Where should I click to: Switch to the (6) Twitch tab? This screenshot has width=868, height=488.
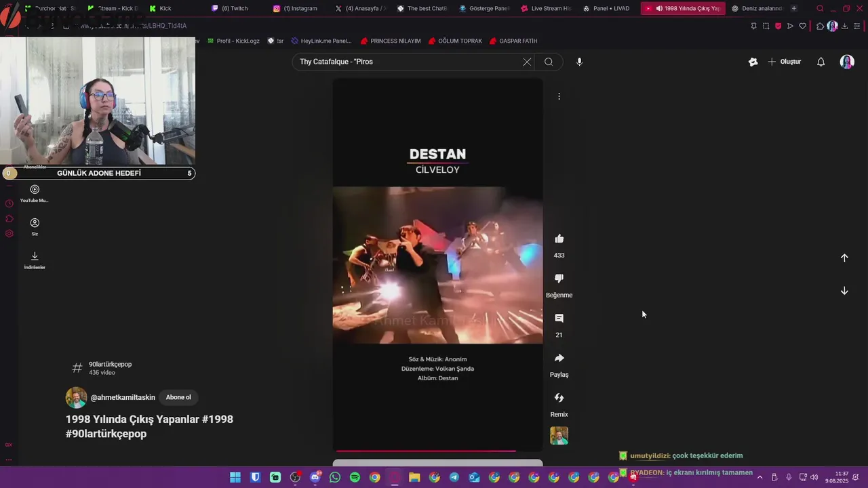tap(235, 8)
